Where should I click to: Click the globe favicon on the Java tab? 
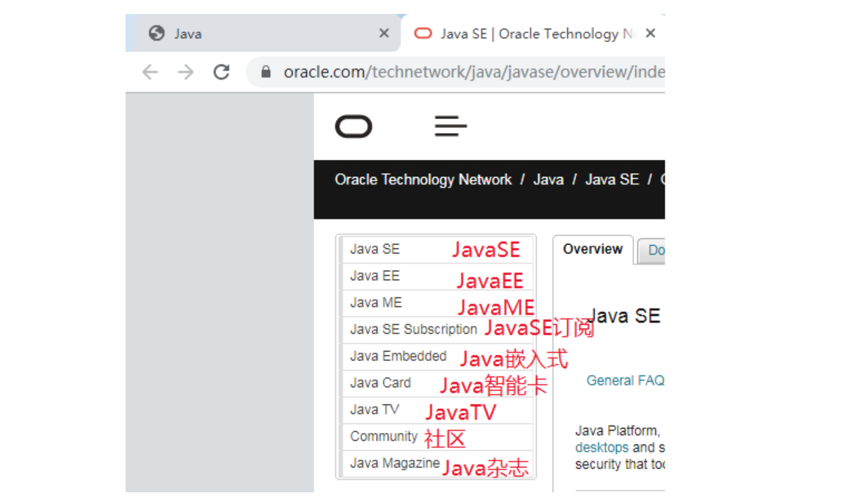point(157,33)
